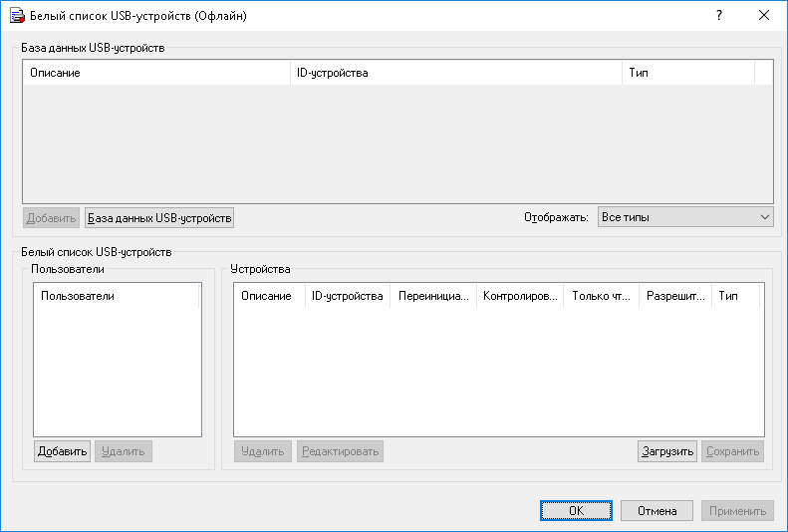
Task: Sort devices by "Переинициа..." column
Action: [432, 296]
